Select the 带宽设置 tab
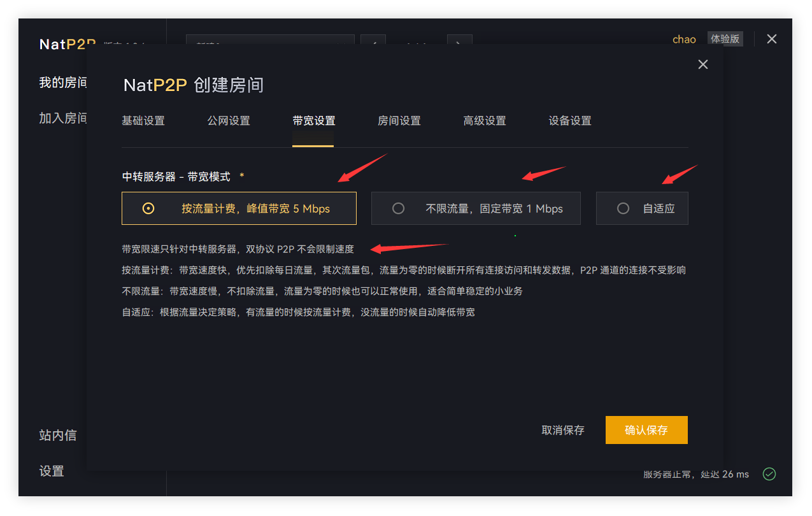 pyautogui.click(x=313, y=120)
